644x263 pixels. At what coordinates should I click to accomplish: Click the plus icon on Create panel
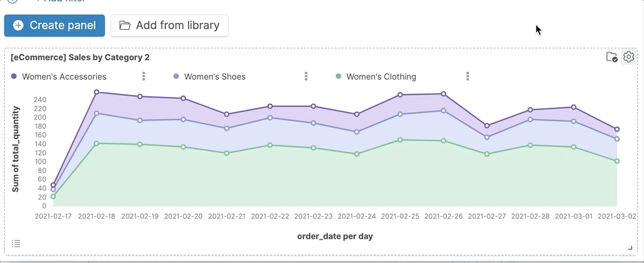[x=18, y=26]
